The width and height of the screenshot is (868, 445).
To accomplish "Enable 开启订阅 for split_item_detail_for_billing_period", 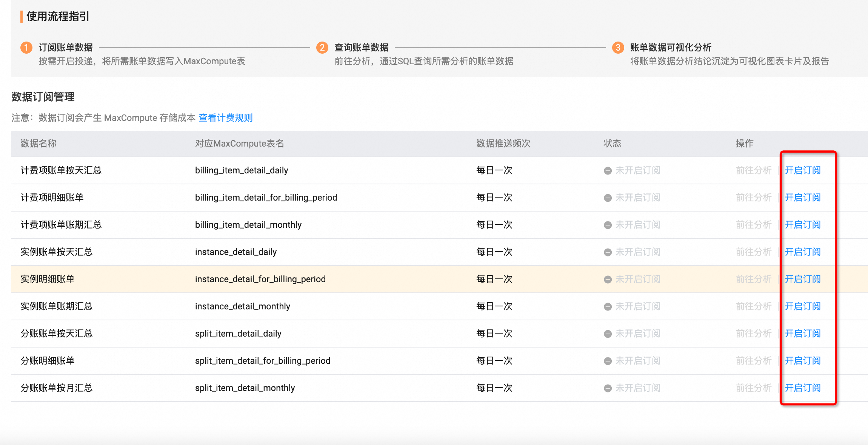I will tap(803, 361).
